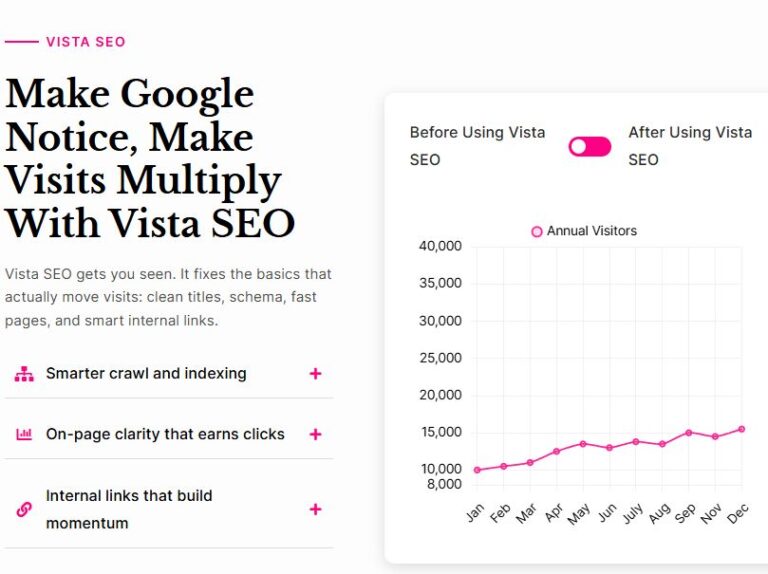Expand On-page clarity section via plus icon
This screenshot has width=768, height=574.
tap(315, 434)
